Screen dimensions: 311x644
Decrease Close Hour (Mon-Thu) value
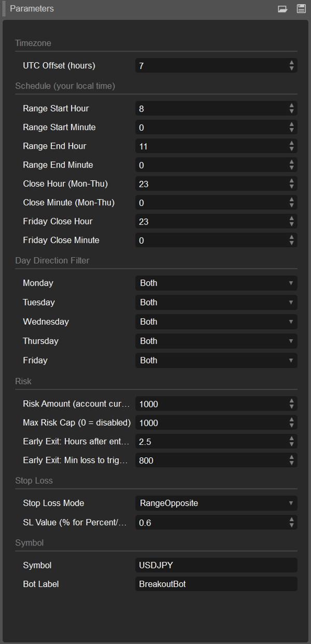pos(292,187)
